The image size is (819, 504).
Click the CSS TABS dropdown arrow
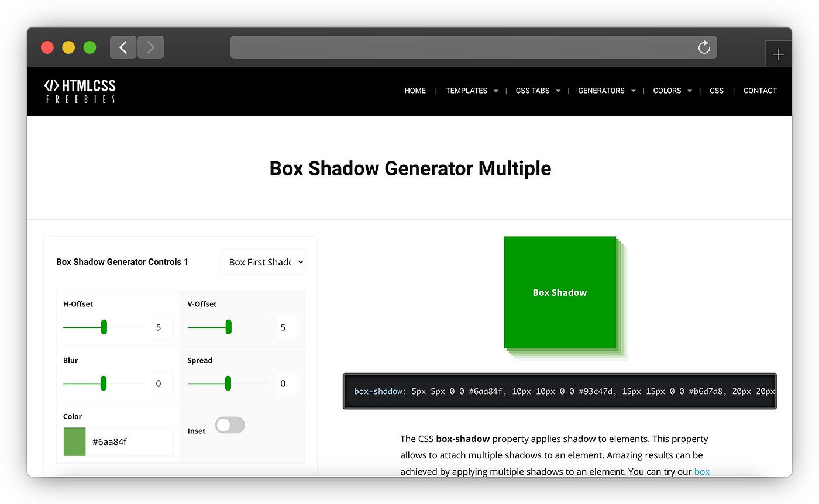[x=558, y=91]
